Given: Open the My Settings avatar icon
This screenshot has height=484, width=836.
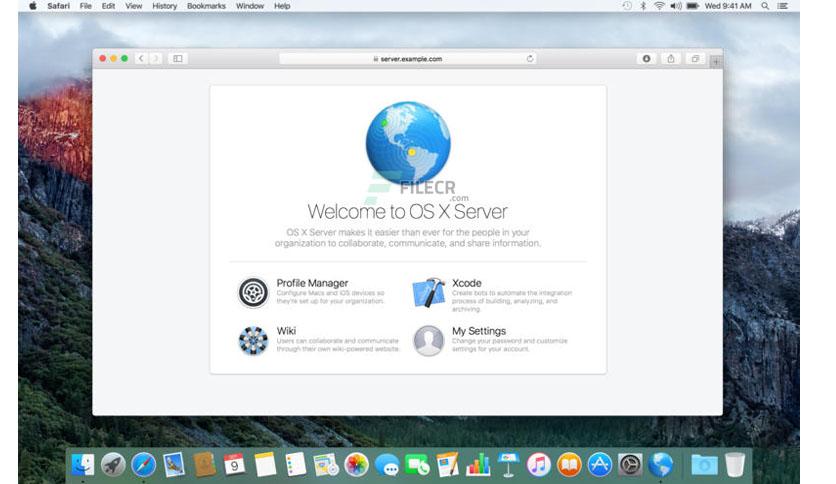Looking at the screenshot, I should [429, 340].
